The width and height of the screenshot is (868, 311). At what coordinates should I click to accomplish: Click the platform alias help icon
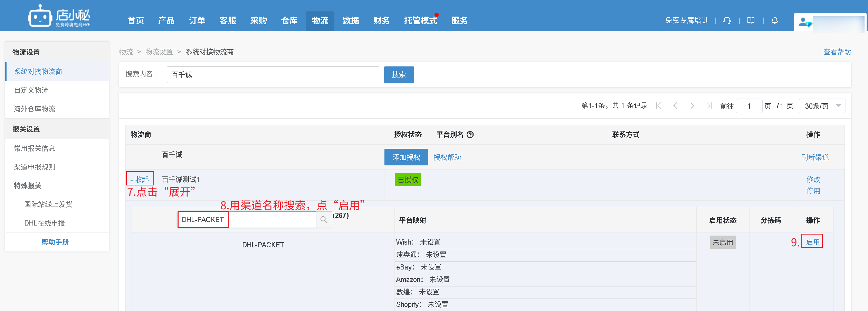470,135
